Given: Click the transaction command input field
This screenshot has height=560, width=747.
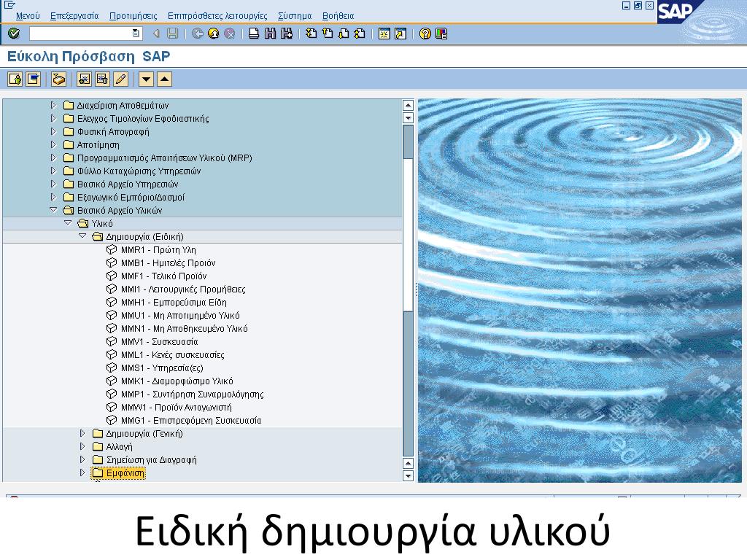Looking at the screenshot, I should click(80, 34).
